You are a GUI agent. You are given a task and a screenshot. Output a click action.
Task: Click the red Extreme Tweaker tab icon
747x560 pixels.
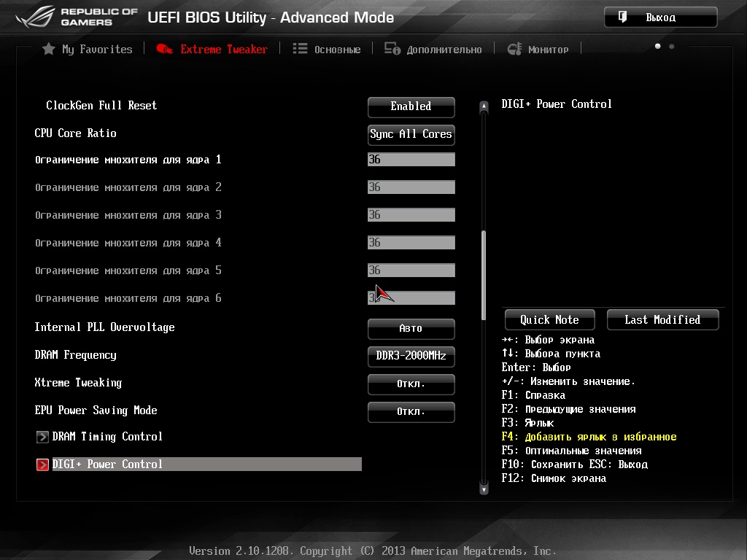(x=164, y=49)
